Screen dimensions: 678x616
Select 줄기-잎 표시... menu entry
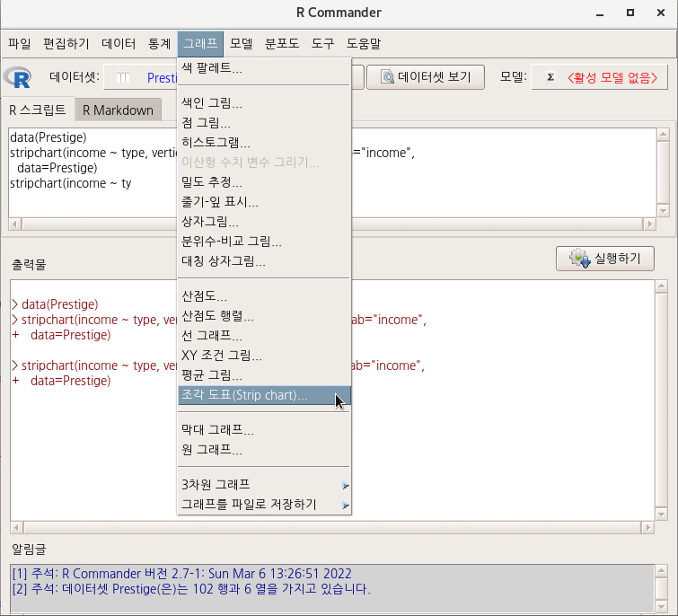(x=264, y=202)
